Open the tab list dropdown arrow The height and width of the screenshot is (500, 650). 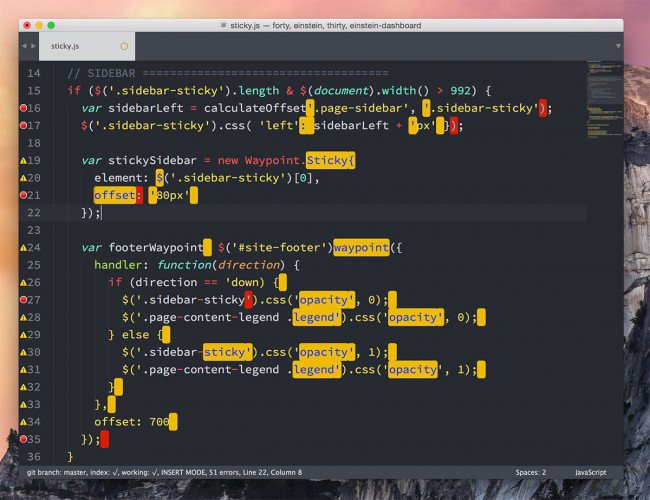[x=618, y=46]
